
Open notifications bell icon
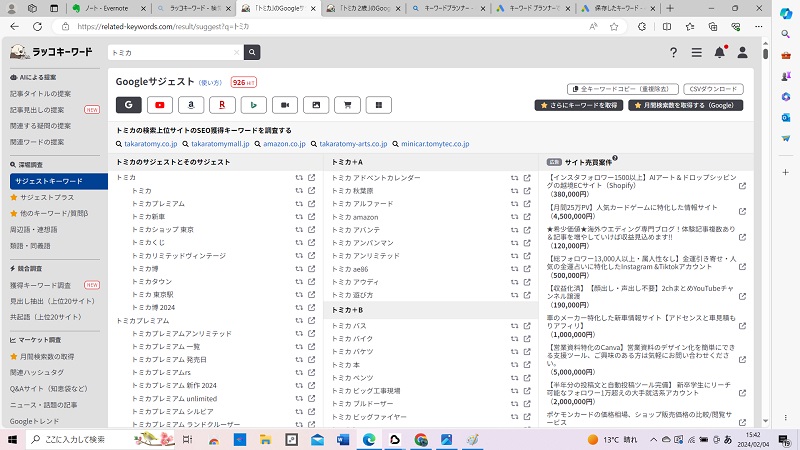tap(719, 52)
